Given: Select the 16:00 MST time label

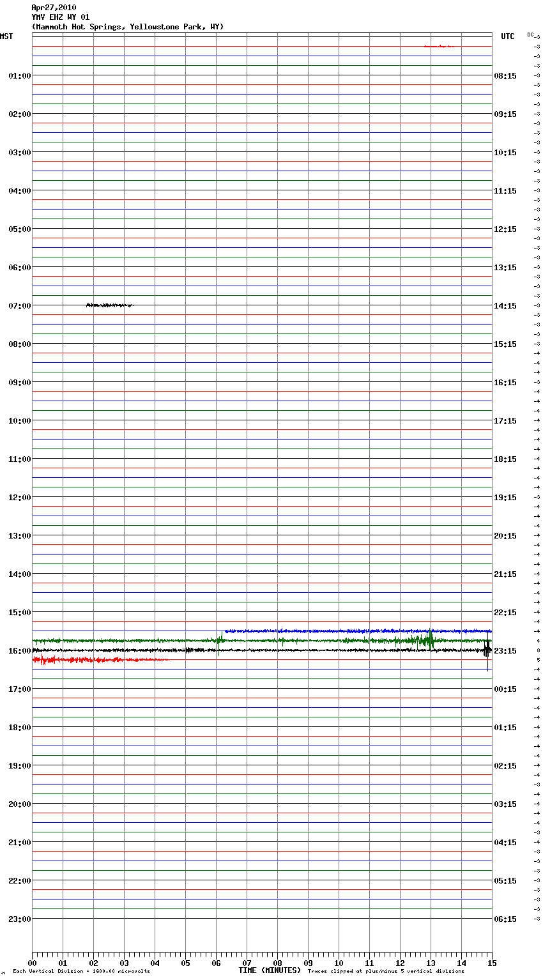Looking at the screenshot, I should point(20,651).
